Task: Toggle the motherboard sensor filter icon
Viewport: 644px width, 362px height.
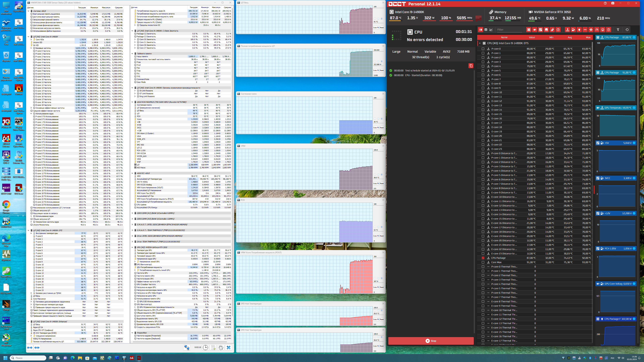Action: (541, 30)
